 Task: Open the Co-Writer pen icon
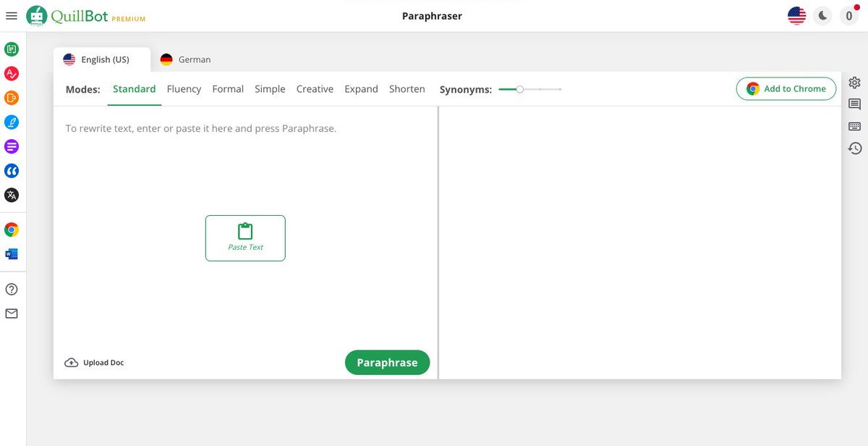click(x=12, y=122)
